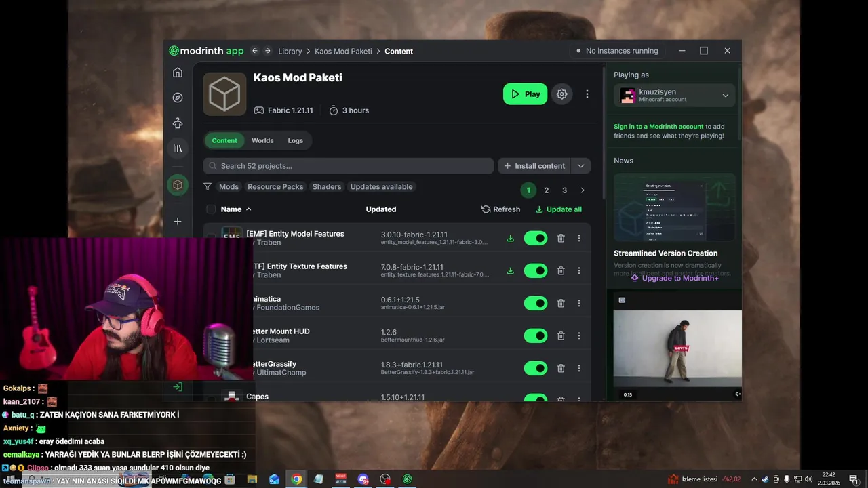Delete the Entity Model Features mod
This screenshot has width=868, height=488.
pos(561,238)
